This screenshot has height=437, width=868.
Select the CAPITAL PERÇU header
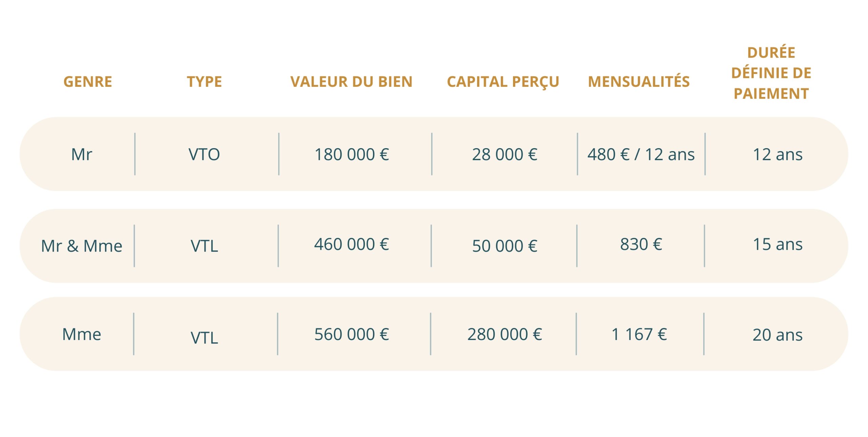coord(503,82)
